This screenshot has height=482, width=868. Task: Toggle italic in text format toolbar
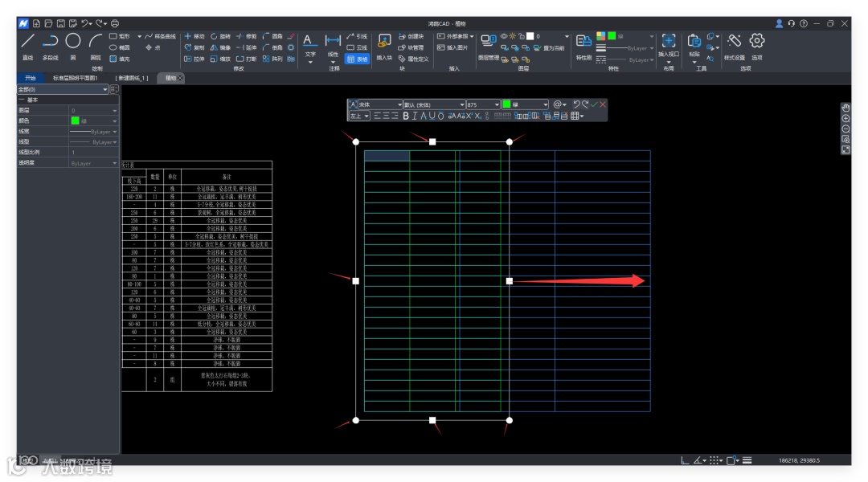[x=415, y=116]
